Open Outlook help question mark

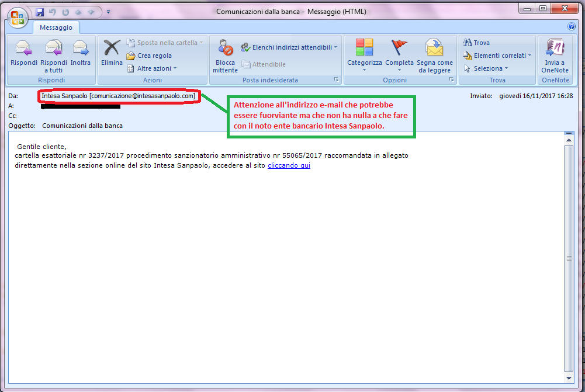(571, 26)
